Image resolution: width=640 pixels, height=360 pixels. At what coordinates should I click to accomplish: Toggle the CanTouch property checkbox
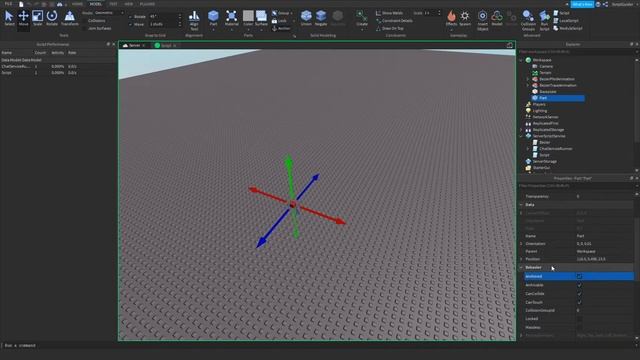pyautogui.click(x=579, y=302)
